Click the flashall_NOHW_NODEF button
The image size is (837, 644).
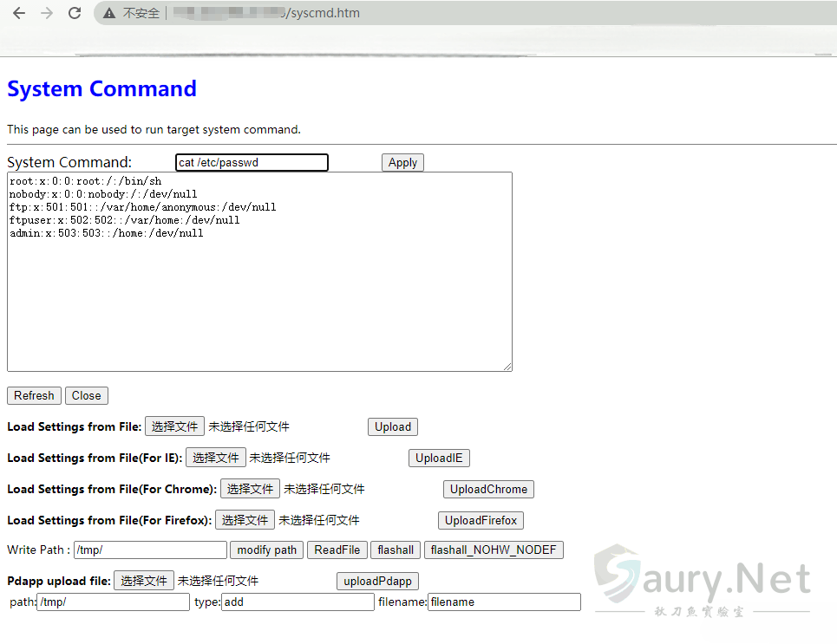(x=494, y=550)
